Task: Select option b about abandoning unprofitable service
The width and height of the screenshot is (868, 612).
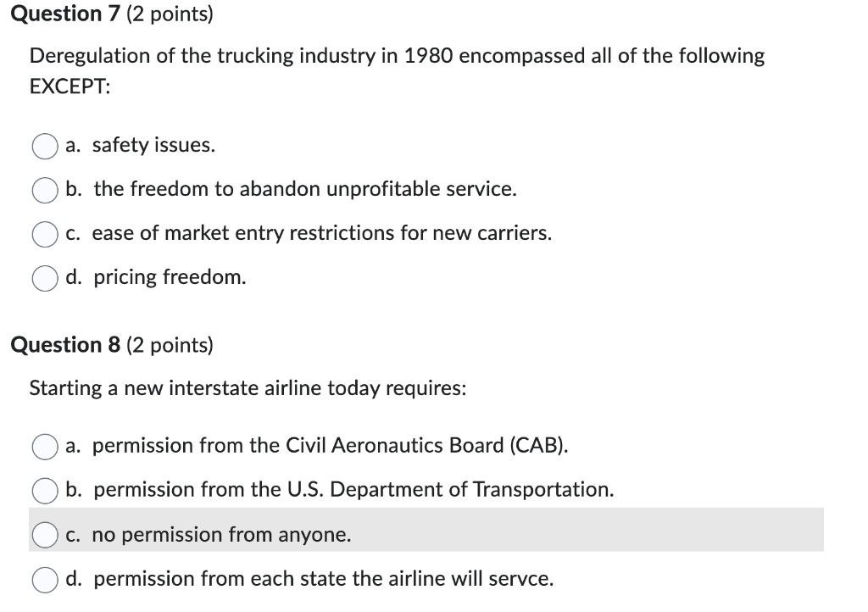Action: tap(44, 190)
